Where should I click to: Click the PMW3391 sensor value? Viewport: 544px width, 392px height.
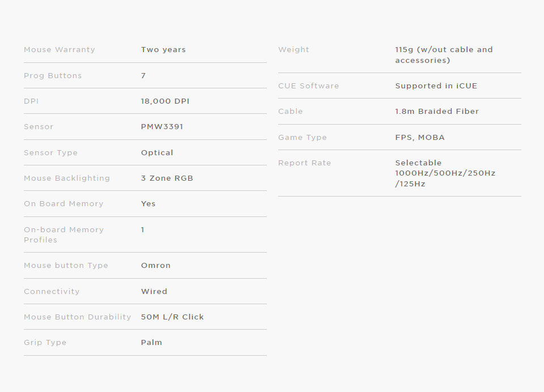pos(162,127)
